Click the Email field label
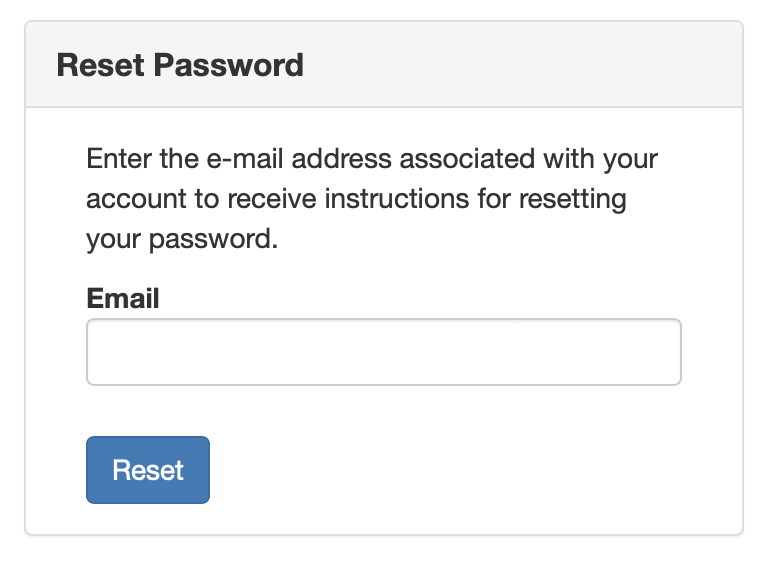The image size is (782, 572). pyautogui.click(x=123, y=298)
